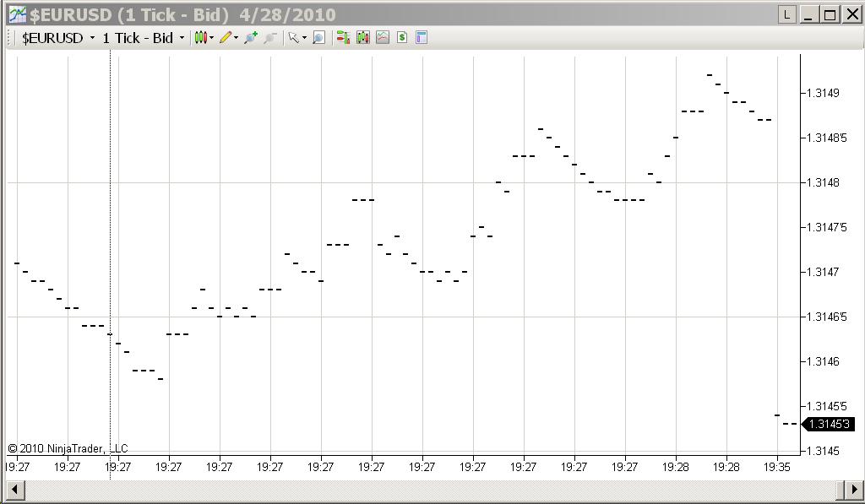Viewport: 865px width, 504px height.
Task: Select the pencil drawing tools icon
Action: [226, 37]
